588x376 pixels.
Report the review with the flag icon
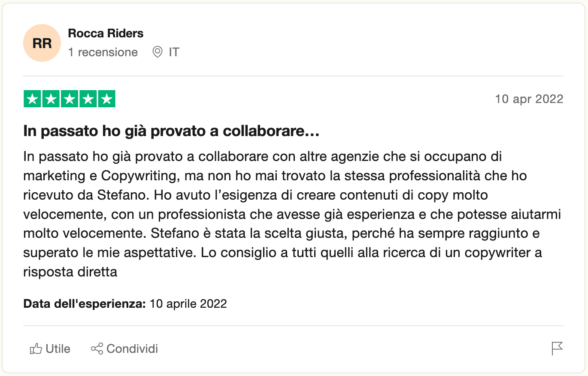[x=557, y=349]
